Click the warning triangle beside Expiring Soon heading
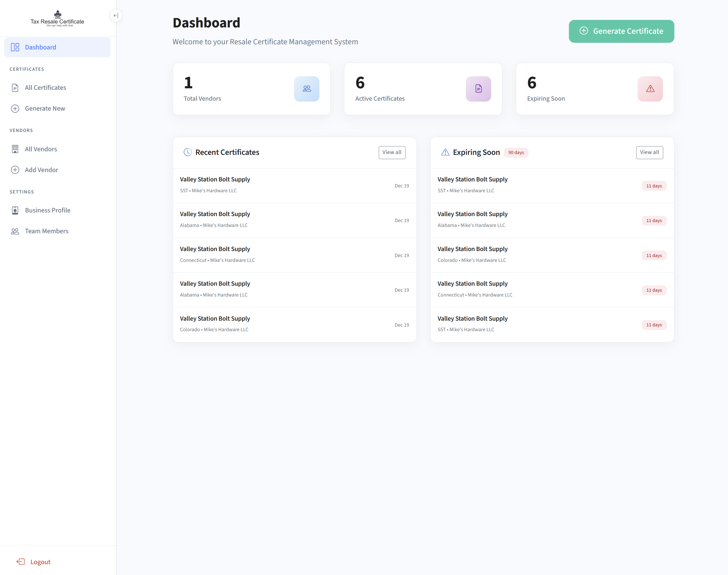Screen dimensions: 728x575 coord(445,152)
